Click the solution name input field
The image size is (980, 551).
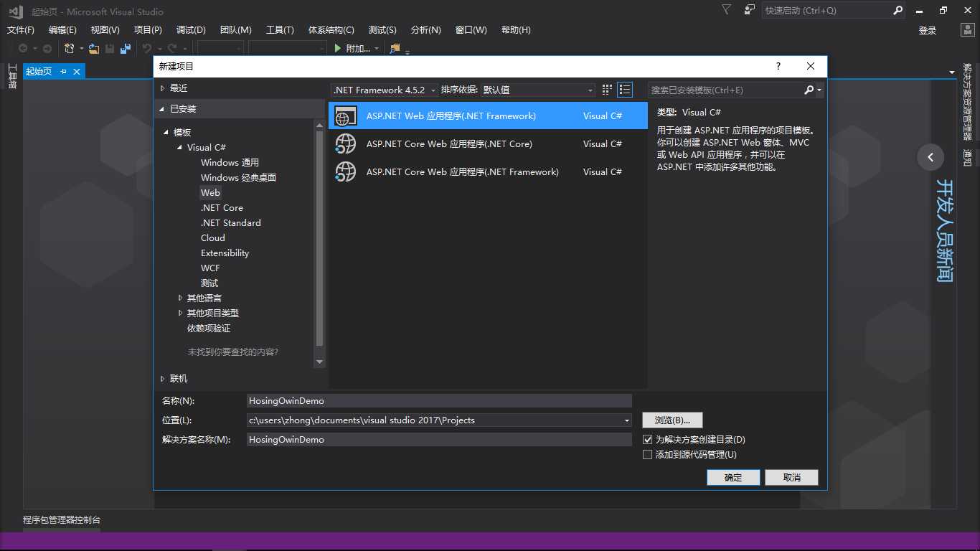[439, 440]
